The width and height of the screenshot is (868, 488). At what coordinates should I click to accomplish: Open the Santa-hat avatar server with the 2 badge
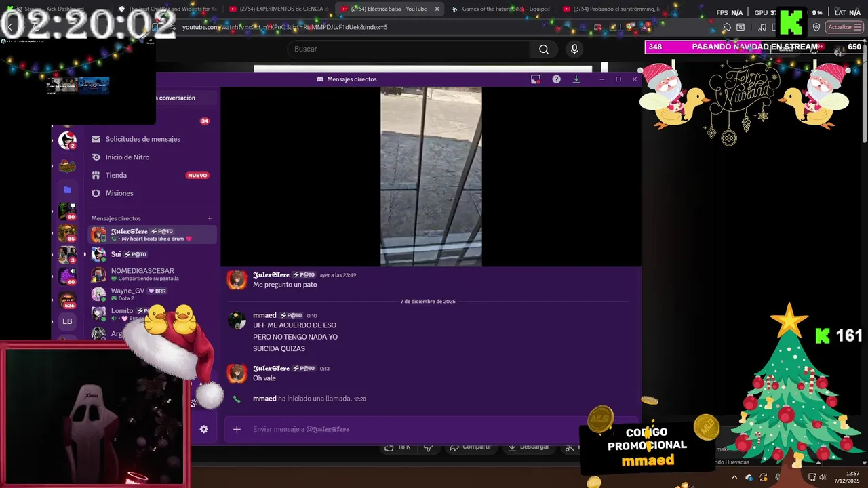click(67, 140)
